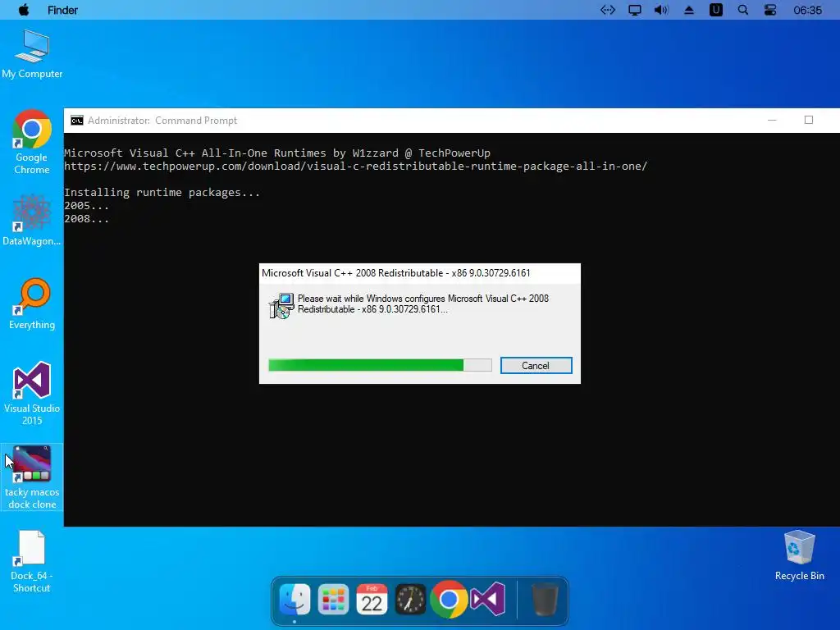The width and height of the screenshot is (840, 630).
Task: Click the display monitor icon in menu bar
Action: pos(635,10)
